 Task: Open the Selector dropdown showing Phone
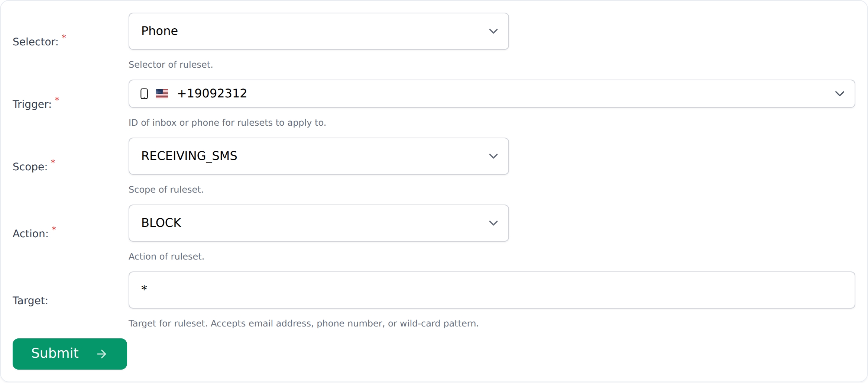tap(318, 31)
